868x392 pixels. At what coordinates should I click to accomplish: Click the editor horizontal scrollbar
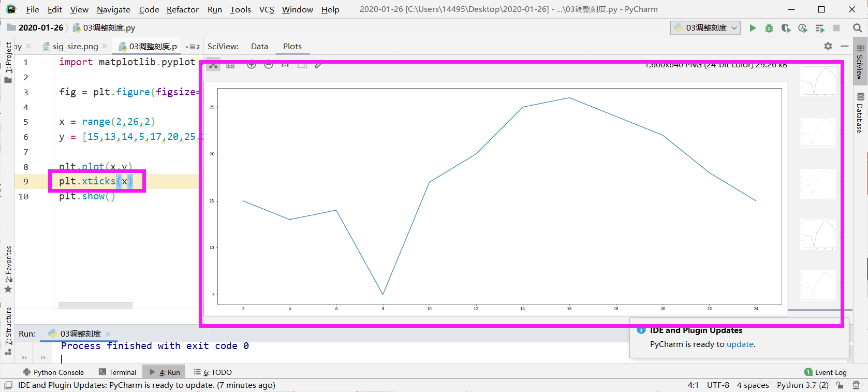click(95, 305)
